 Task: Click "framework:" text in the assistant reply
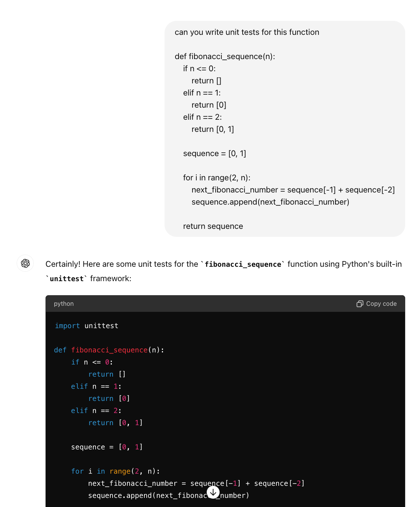(x=111, y=279)
